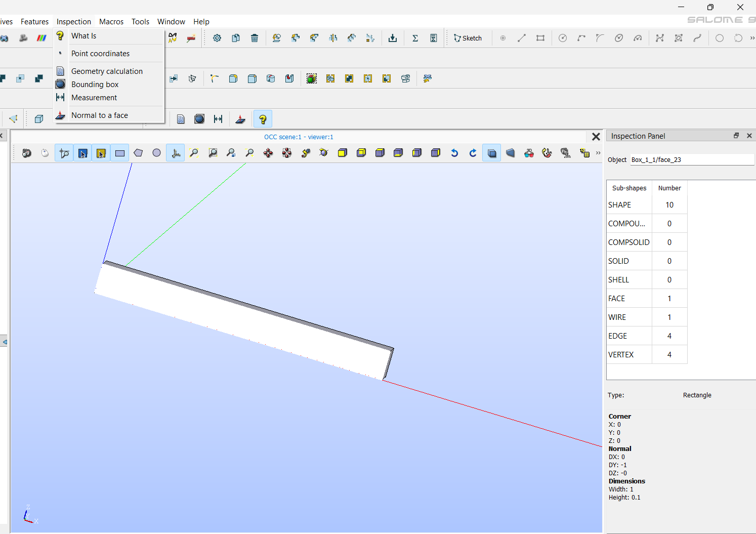Viewport: 756px width, 534px height.
Task: Open the Tools menu
Action: pos(140,22)
